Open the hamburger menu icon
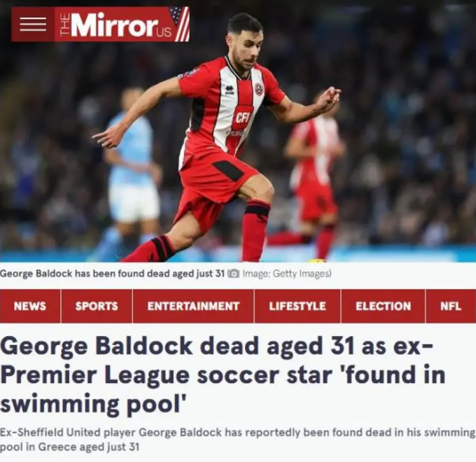 33,24
